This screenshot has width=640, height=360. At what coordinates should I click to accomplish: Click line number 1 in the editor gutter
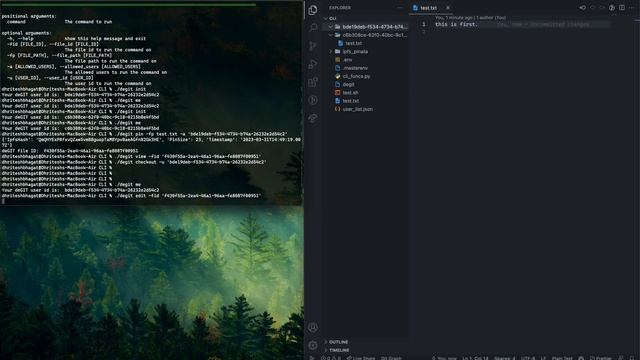coord(424,24)
